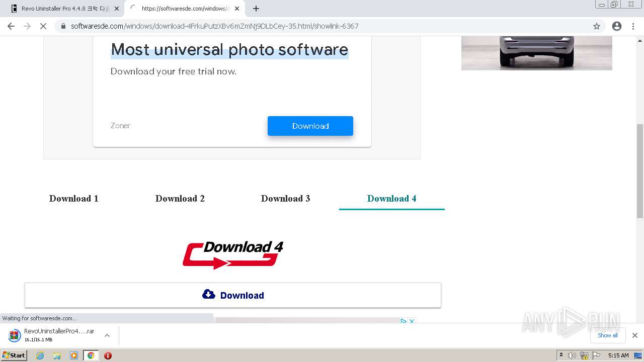
Task: Select the Download 1 tab
Action: 74,198
